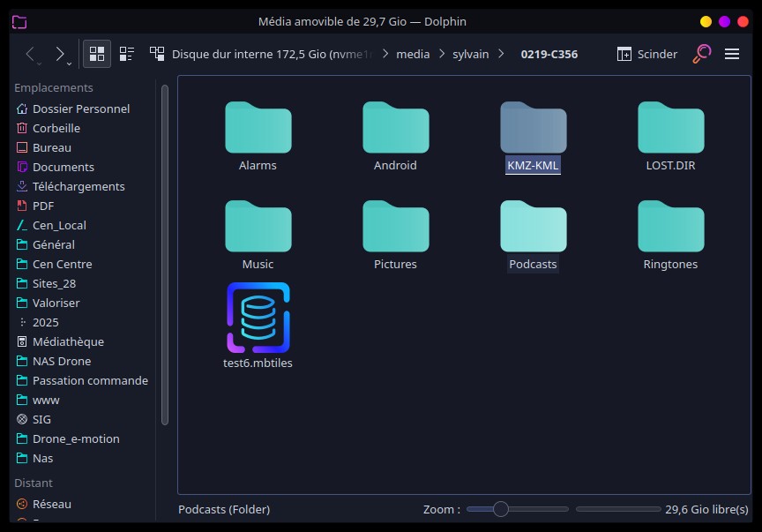Open Téléchargements in the sidebar
This screenshot has width=762, height=532.
tap(78, 186)
